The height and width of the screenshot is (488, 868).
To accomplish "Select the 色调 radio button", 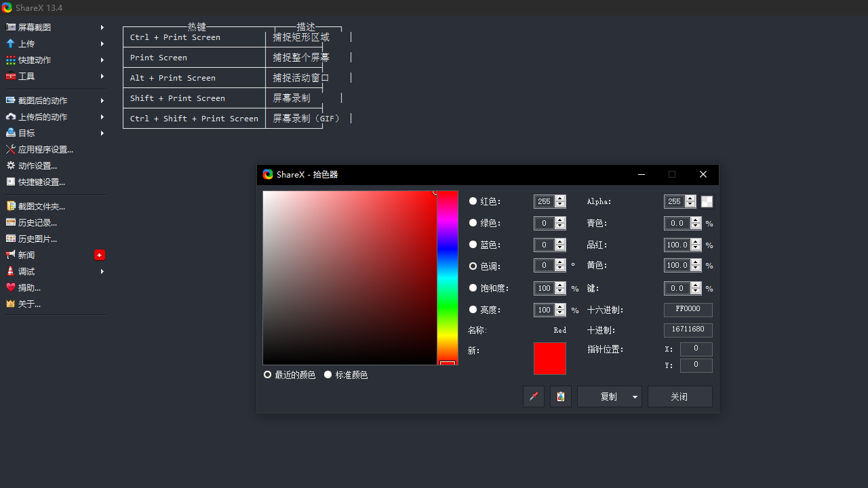I will point(473,266).
